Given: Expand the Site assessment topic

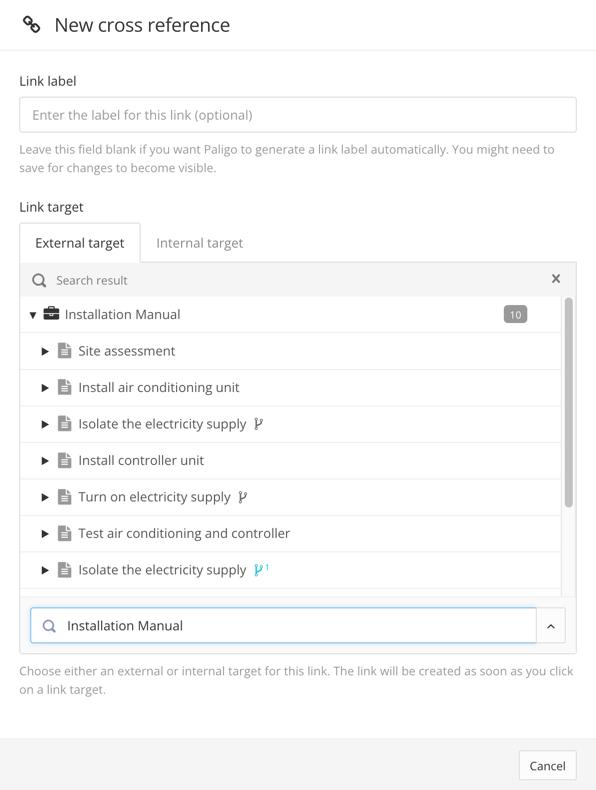Looking at the screenshot, I should [45, 351].
